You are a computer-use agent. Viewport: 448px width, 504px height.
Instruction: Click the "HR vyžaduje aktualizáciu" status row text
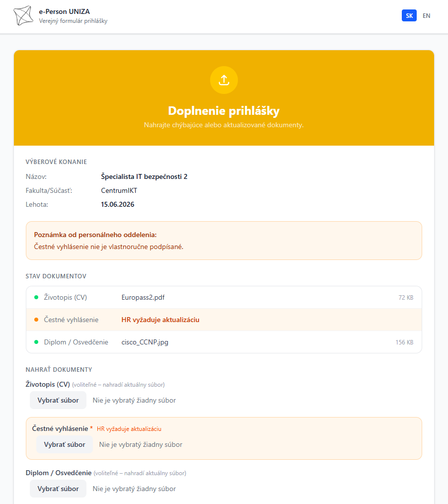point(160,320)
